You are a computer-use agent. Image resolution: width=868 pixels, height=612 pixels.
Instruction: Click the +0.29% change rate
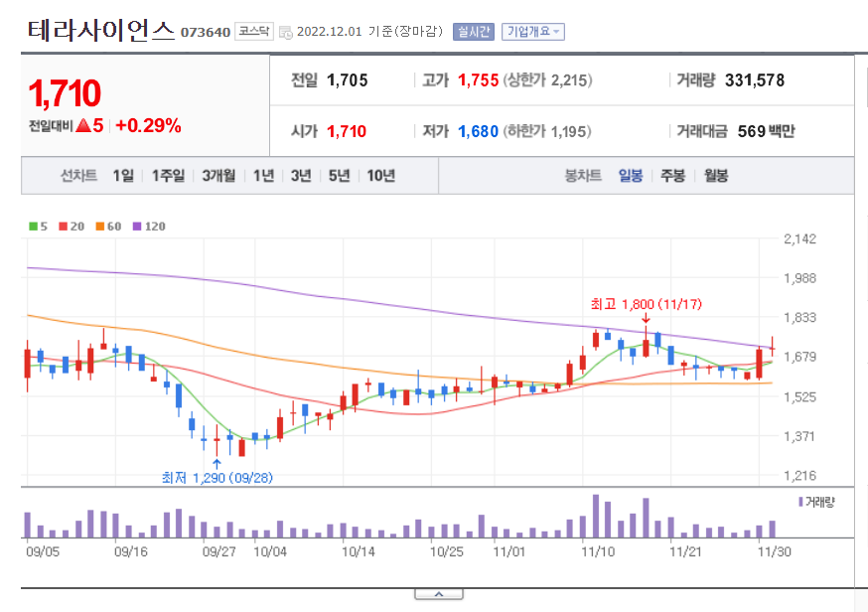pos(148,126)
